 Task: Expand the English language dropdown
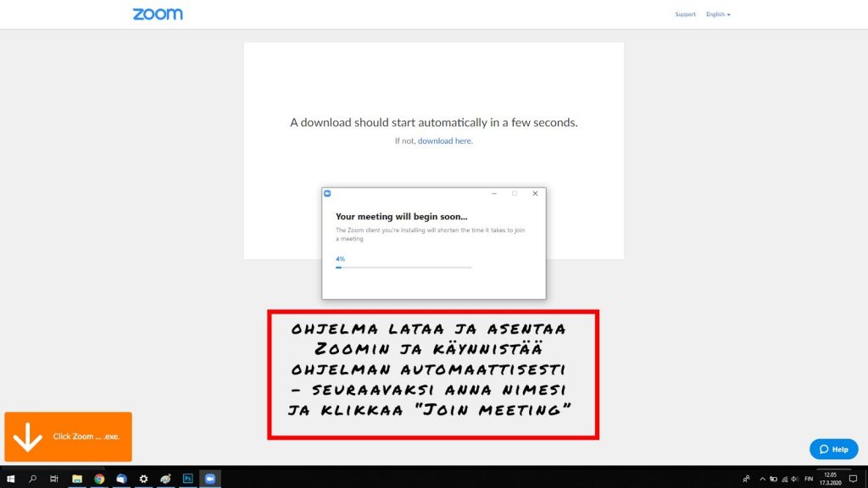coord(718,14)
